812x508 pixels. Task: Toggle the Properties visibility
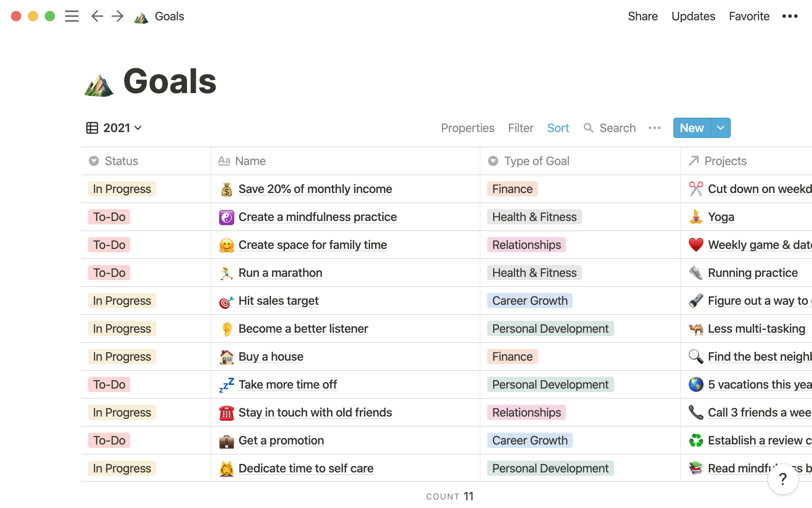click(x=467, y=127)
